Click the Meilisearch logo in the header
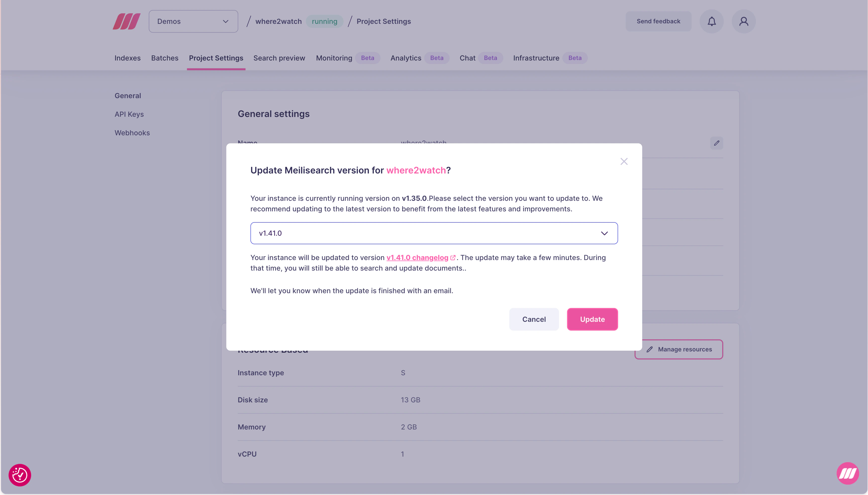The image size is (868, 495). pyautogui.click(x=126, y=21)
